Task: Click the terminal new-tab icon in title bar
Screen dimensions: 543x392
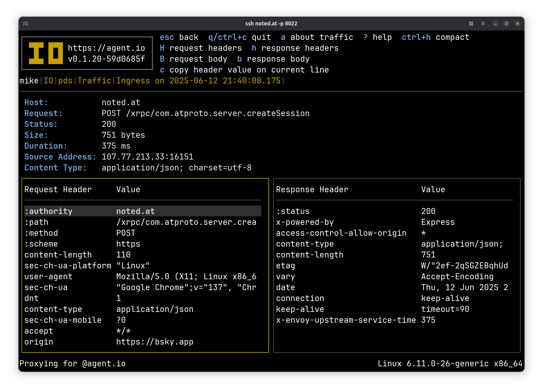Action: click(x=26, y=24)
